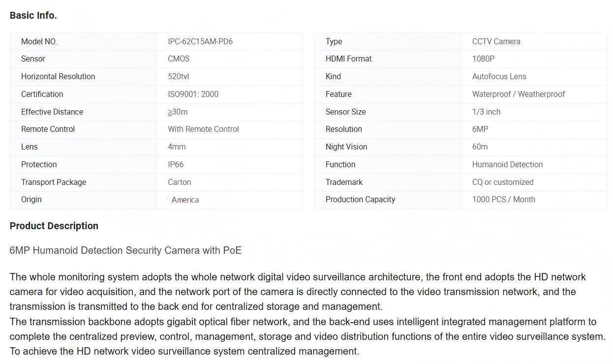The width and height of the screenshot is (613, 364).
Task: Click the 6MP Humanoid Detection Security Camera title
Action: (x=125, y=250)
